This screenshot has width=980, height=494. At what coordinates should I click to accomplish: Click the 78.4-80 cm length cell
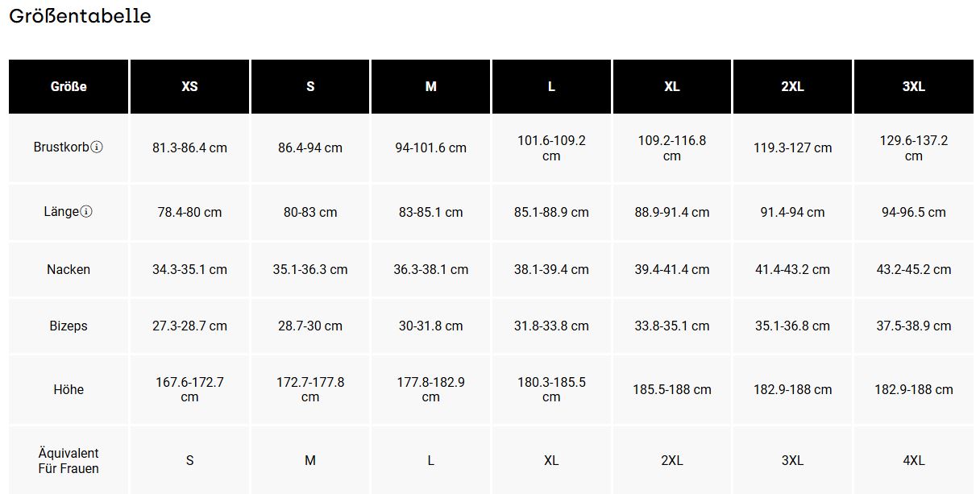[189, 213]
